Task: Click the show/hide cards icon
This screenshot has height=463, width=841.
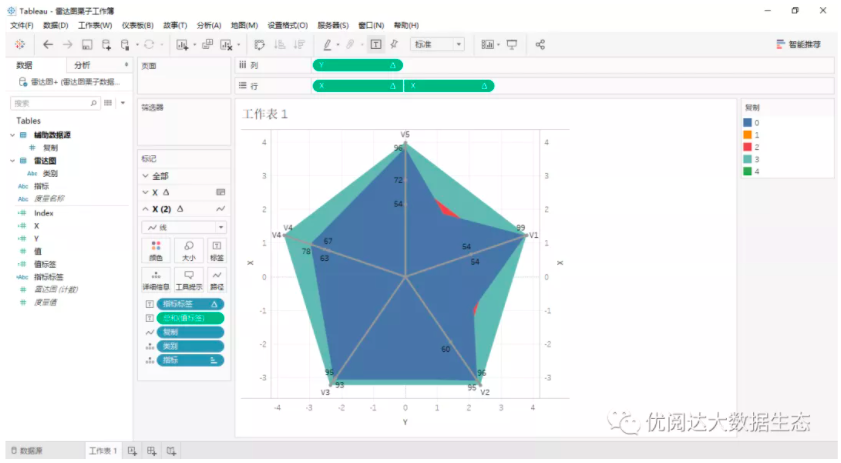Action: point(487,45)
